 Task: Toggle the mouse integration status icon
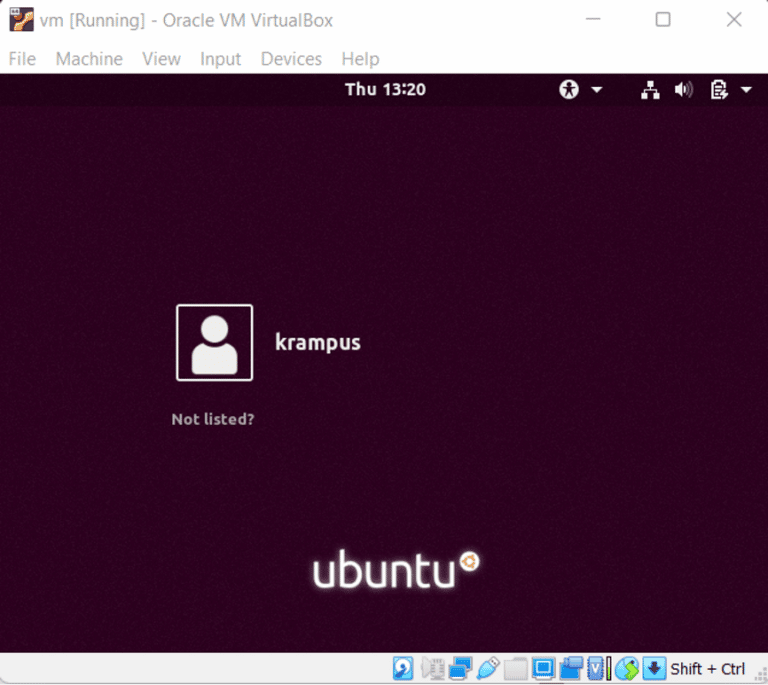click(x=626, y=668)
